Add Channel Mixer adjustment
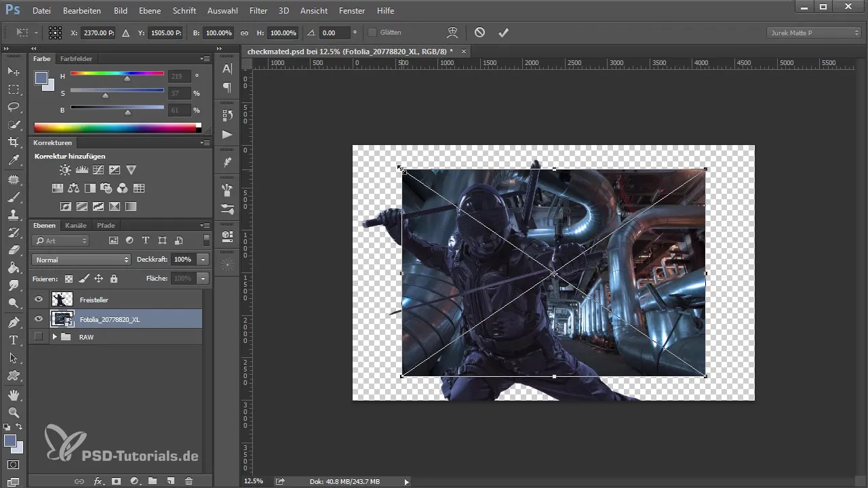 click(x=123, y=188)
